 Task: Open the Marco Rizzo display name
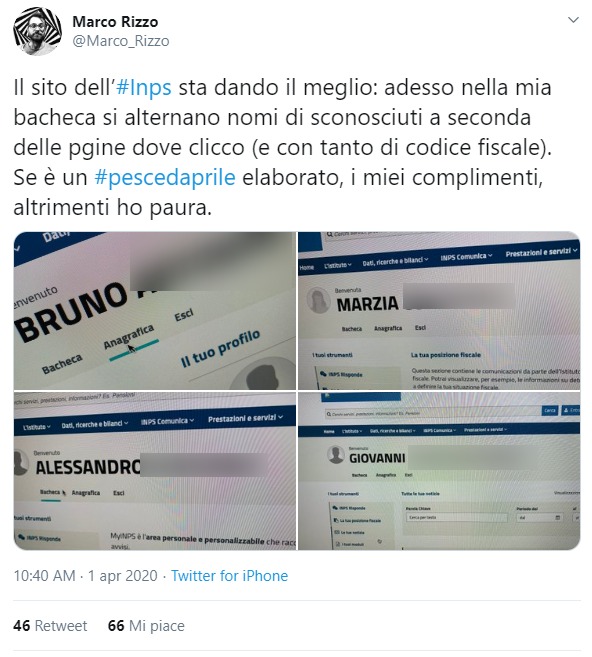115,22
